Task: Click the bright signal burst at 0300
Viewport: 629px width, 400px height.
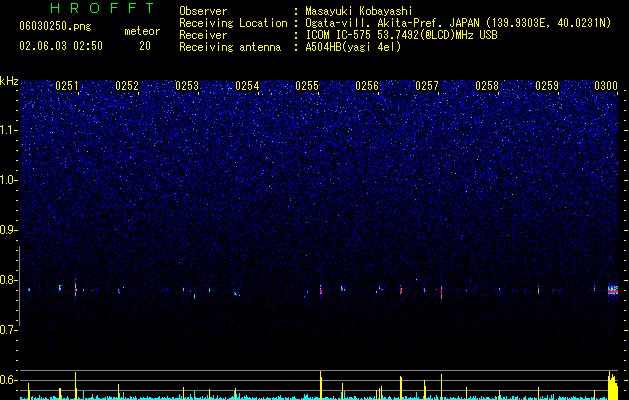Action: (x=613, y=290)
